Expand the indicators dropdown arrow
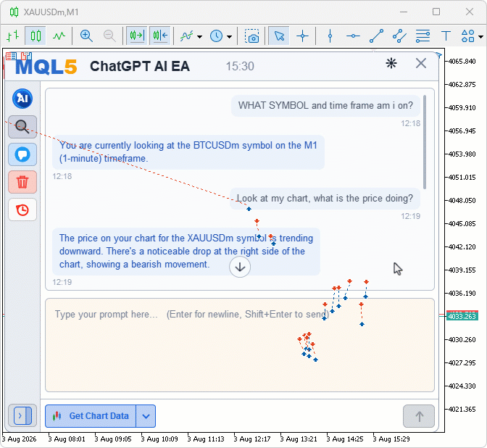The image size is (487, 448). tap(199, 37)
